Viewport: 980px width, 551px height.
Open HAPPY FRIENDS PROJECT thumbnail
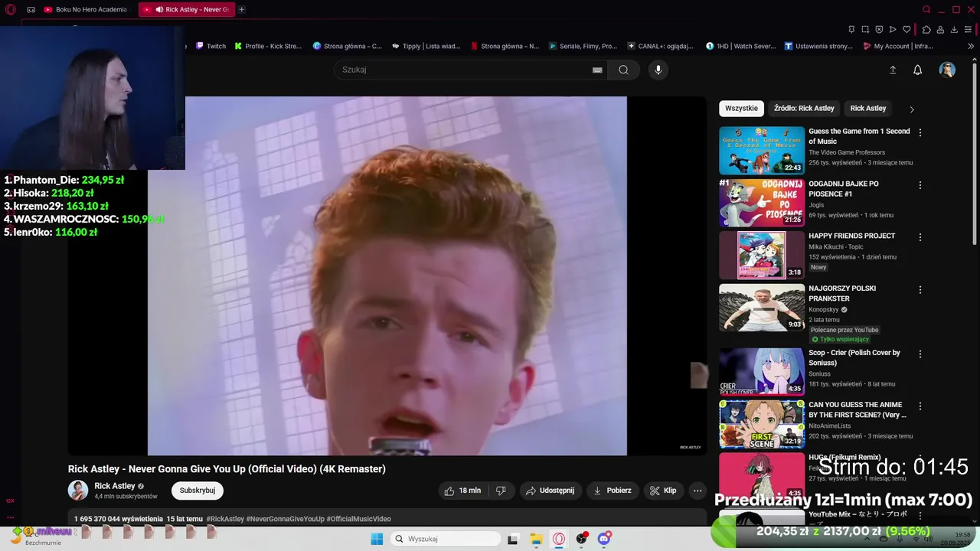[x=762, y=255]
